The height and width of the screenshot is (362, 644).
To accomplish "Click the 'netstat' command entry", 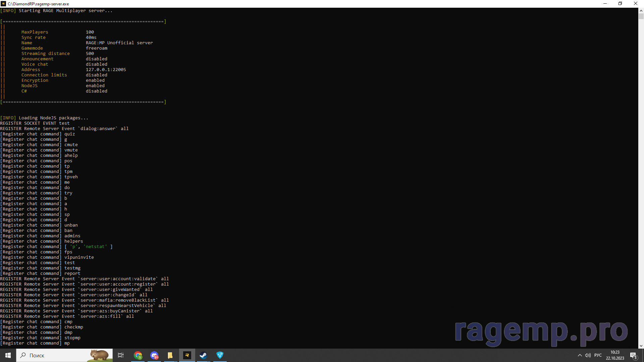I will 95,247.
